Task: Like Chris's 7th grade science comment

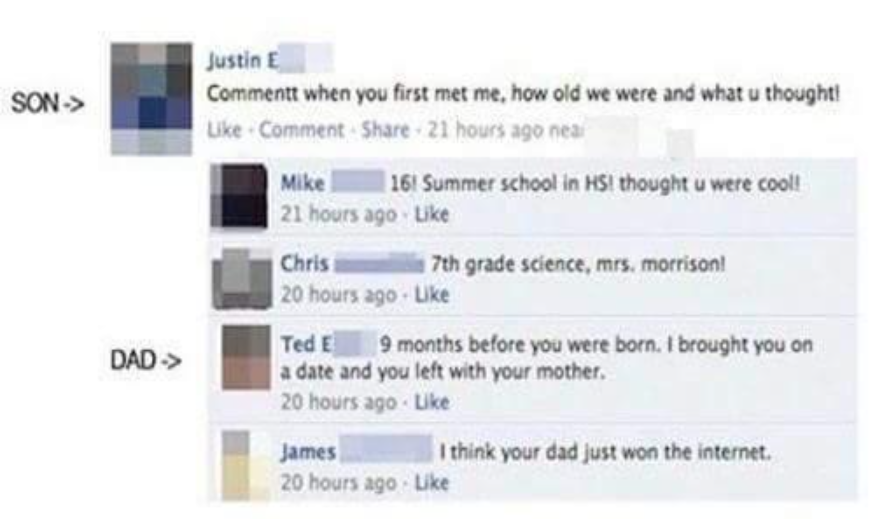Action: click(x=432, y=294)
